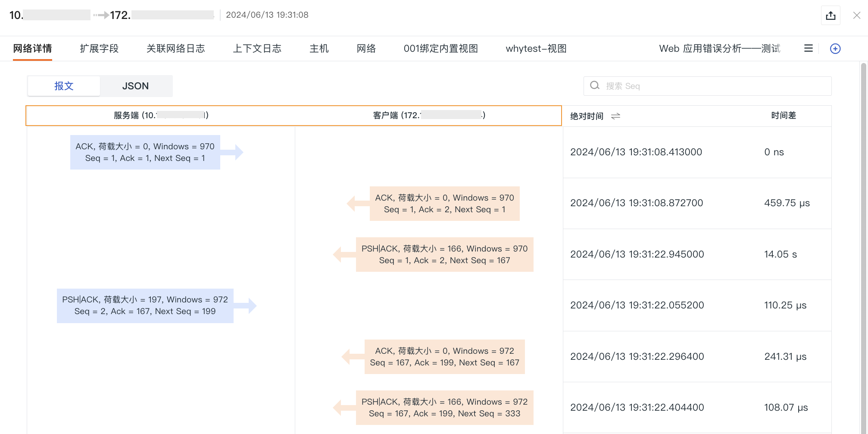Screen dimensions: 868x434
Task: Click the 0 ns time difference
Action: (774, 152)
